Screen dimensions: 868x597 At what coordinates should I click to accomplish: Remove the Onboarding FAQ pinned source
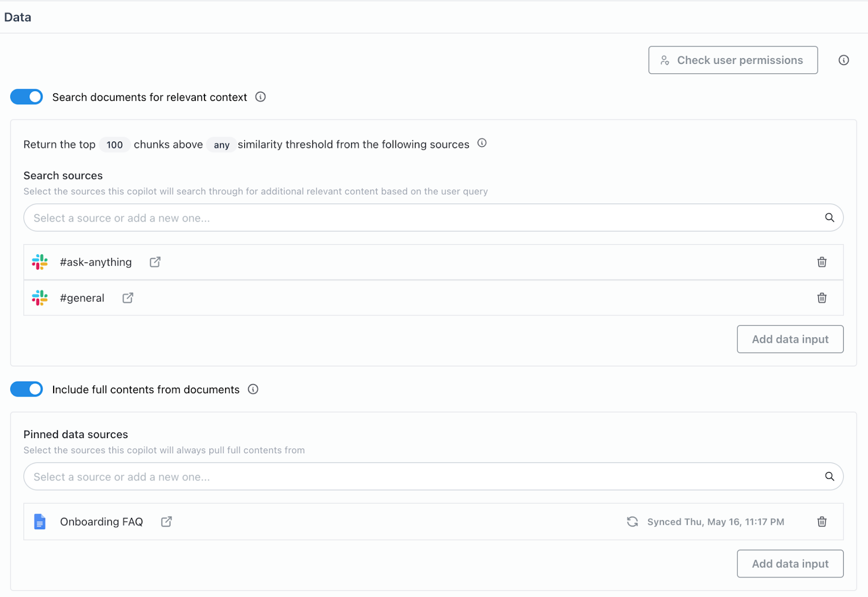pyautogui.click(x=822, y=522)
